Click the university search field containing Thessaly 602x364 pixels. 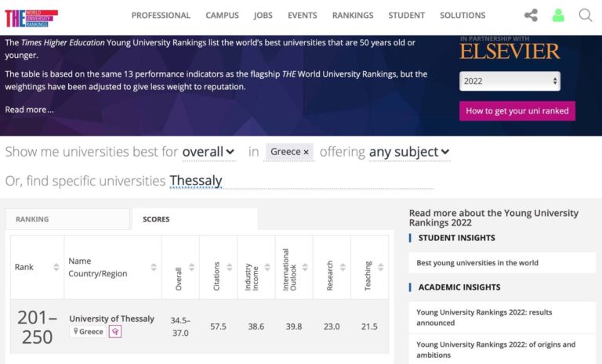(301, 181)
